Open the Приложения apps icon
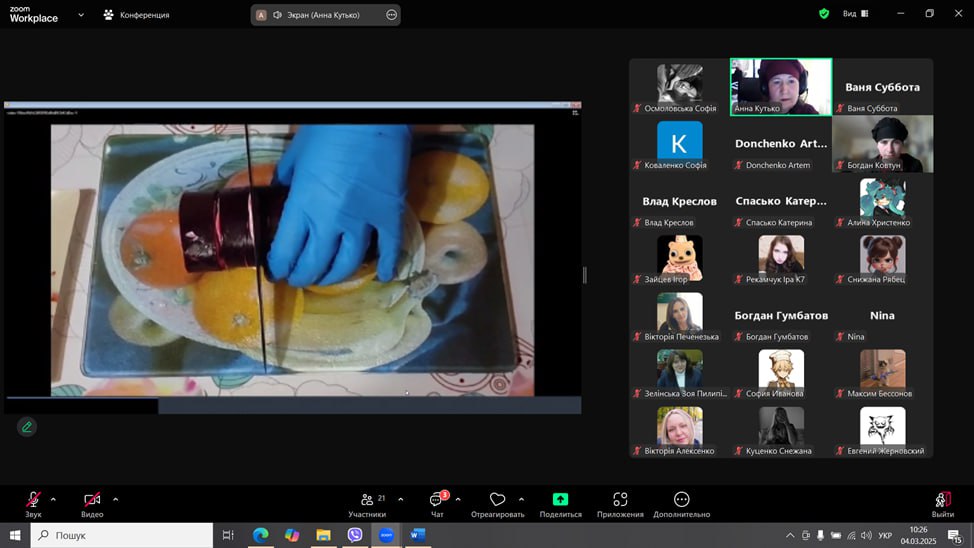The width and height of the screenshot is (974, 548). tap(620, 500)
